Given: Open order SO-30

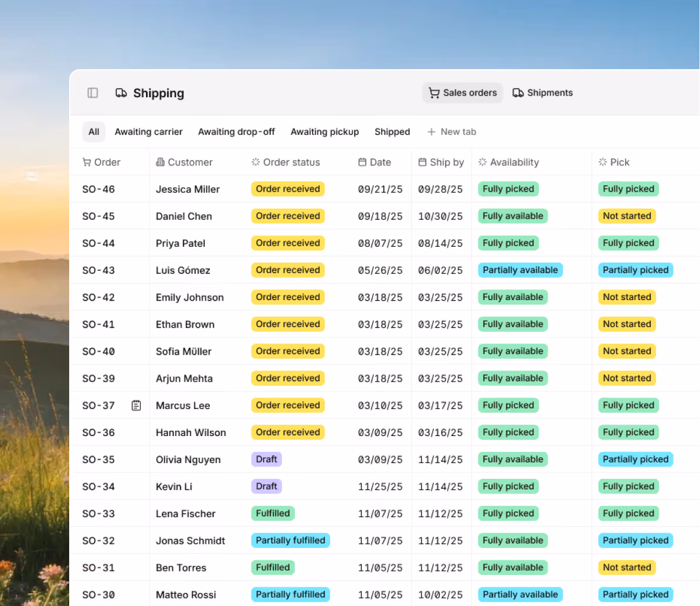Looking at the screenshot, I should point(98,594).
